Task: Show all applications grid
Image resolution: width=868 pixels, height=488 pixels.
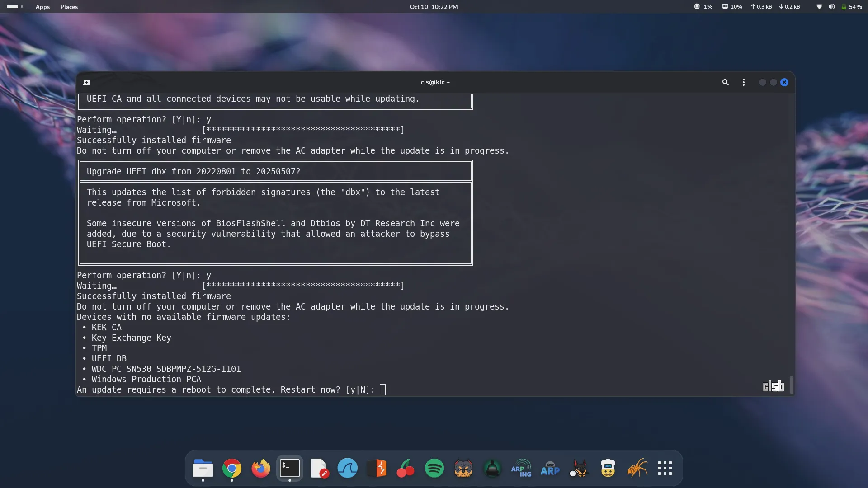Action: [x=665, y=469]
